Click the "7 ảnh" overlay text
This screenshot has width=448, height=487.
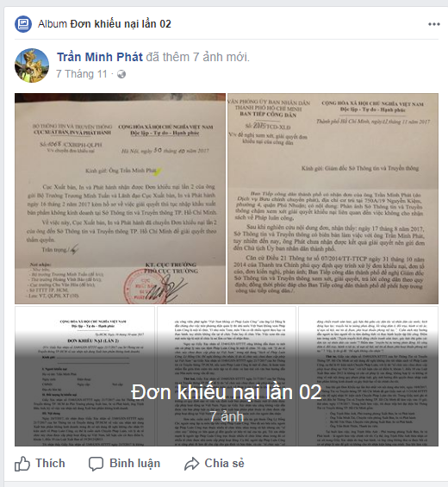click(x=227, y=416)
